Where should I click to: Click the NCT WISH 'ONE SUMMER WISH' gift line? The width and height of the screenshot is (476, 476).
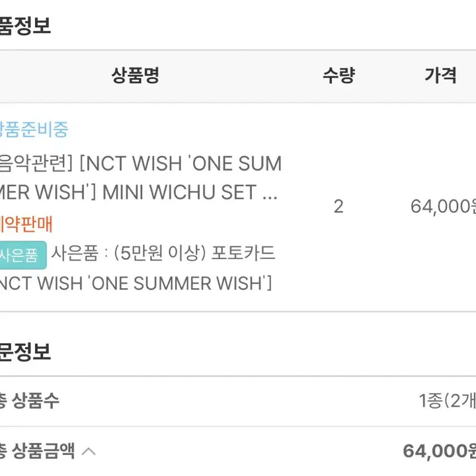[x=136, y=283]
